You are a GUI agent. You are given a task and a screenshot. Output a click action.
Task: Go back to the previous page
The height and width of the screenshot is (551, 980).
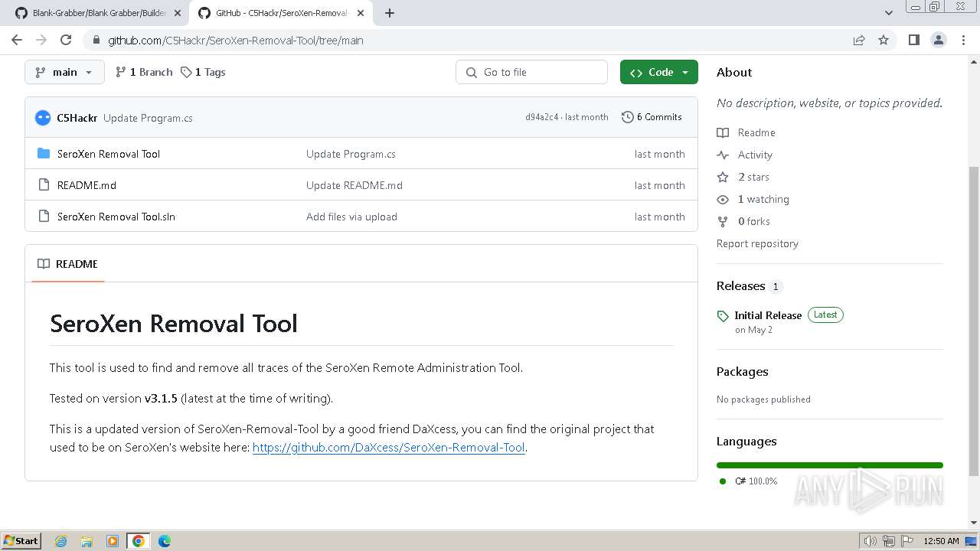point(17,40)
